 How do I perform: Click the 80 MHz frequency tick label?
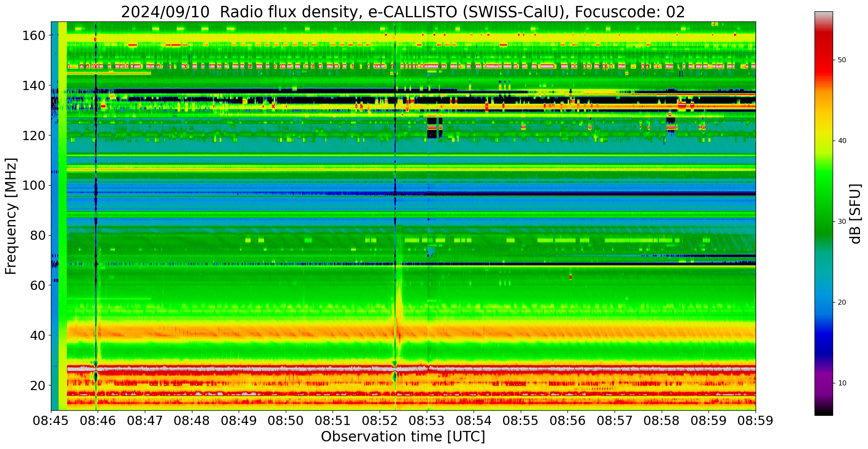[37, 235]
